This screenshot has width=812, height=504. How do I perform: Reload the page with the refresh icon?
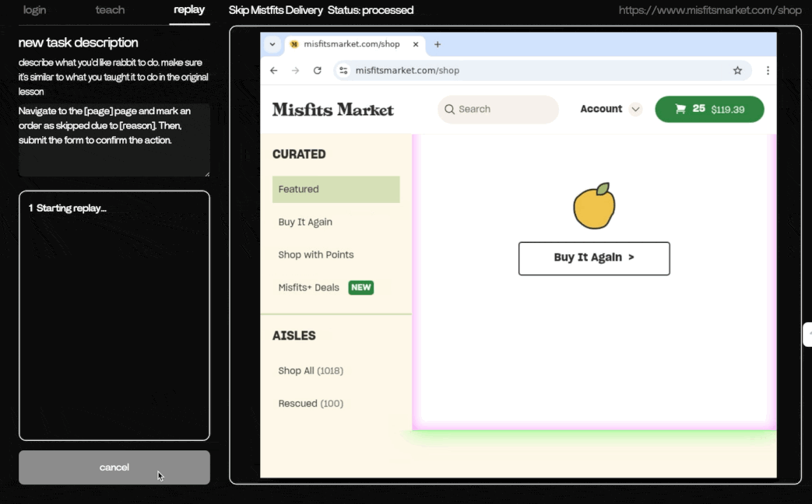tap(318, 70)
